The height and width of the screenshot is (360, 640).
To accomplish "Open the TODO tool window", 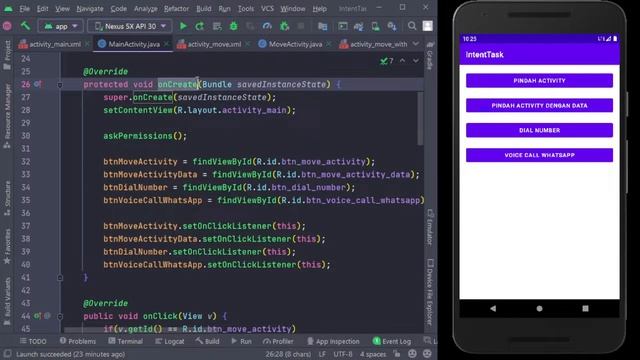I will coord(33,341).
